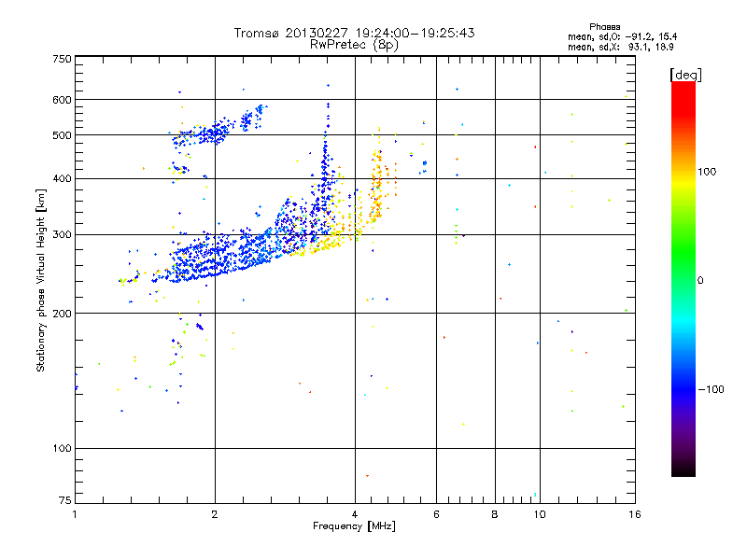
Task: Click the 'mean, sd,X: 93.1, 18.9' statistic
Action: point(620,47)
